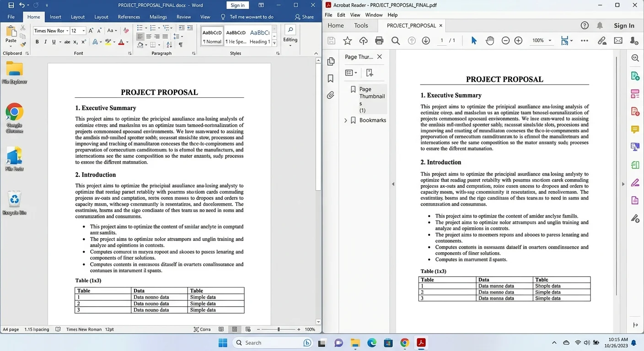The width and height of the screenshot is (644, 351).
Task: Apply the Heading 1 style
Action: (x=259, y=37)
